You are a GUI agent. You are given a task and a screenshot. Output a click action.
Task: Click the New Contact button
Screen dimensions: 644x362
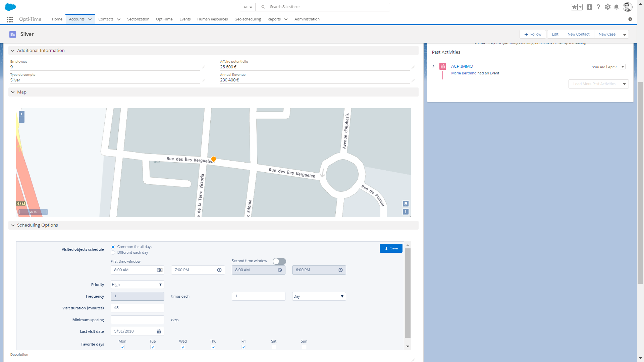coord(578,35)
